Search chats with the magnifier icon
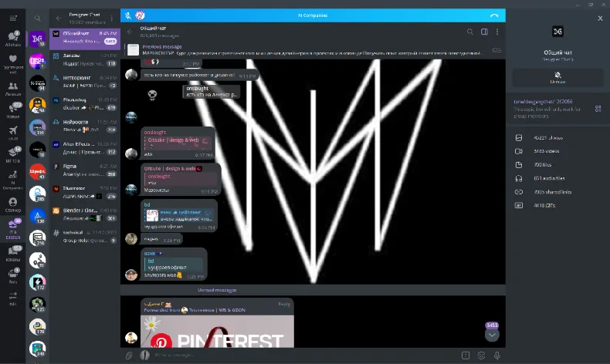 coord(37,19)
